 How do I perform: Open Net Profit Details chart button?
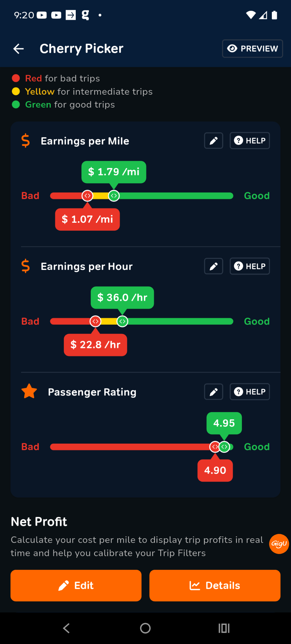pos(215,585)
